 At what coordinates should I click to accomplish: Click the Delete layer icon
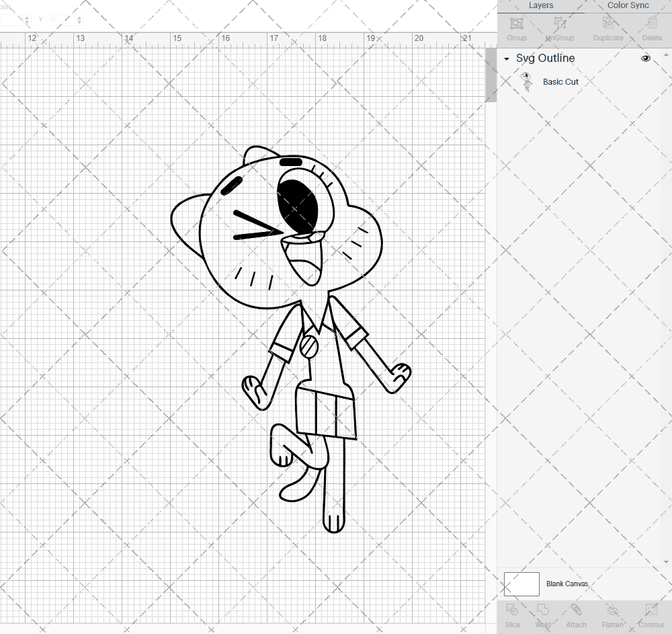pyautogui.click(x=652, y=24)
